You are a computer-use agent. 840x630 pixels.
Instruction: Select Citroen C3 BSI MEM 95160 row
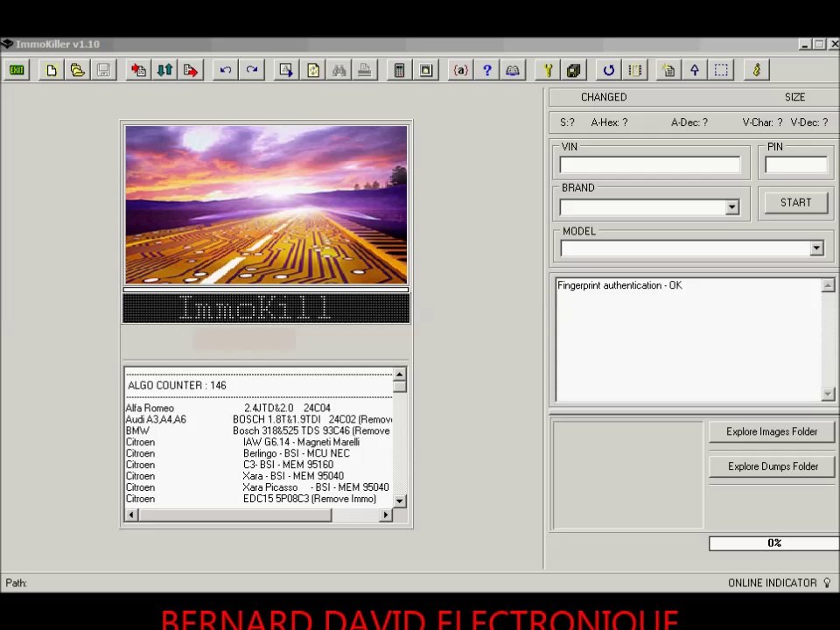click(x=259, y=465)
